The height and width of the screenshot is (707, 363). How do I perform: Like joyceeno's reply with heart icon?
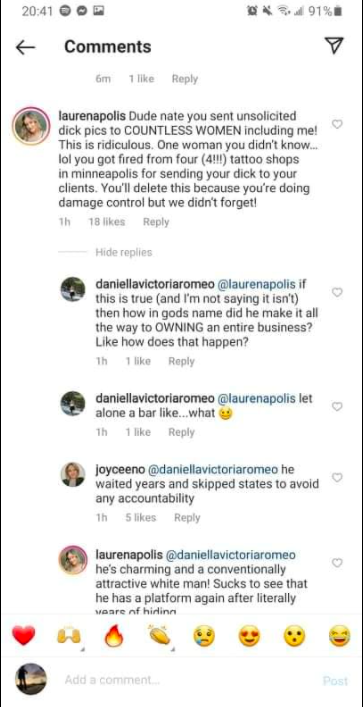point(337,477)
